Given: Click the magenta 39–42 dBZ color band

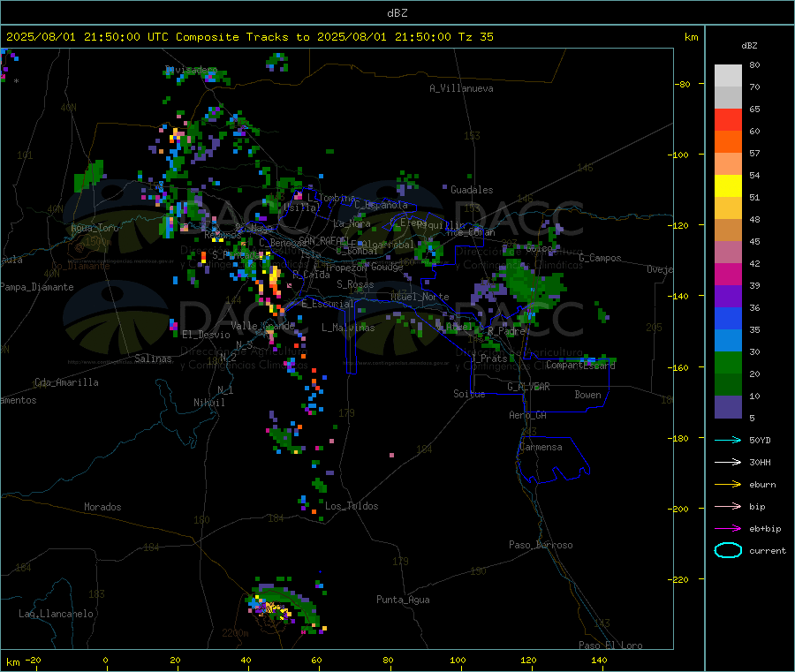Looking at the screenshot, I should pos(728,274).
